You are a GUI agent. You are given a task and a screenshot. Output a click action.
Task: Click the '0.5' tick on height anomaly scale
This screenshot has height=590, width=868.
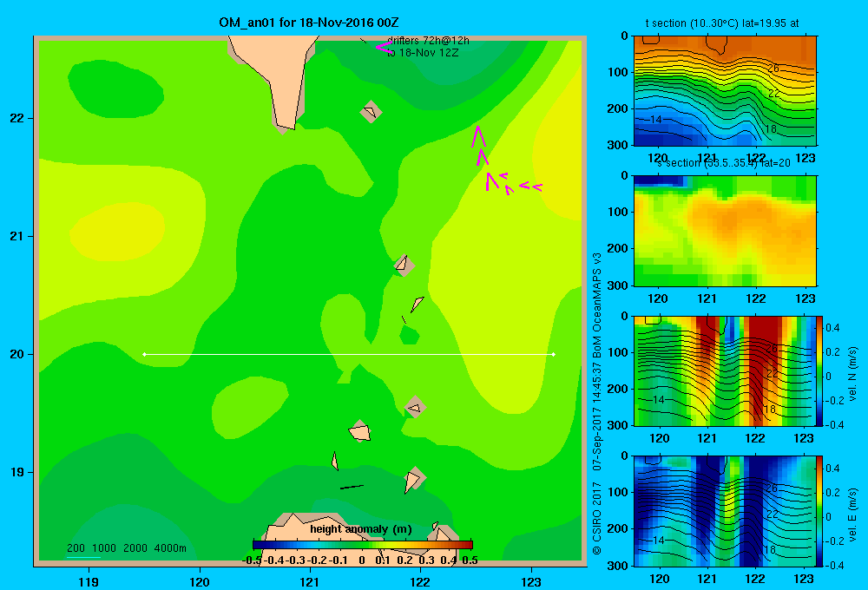click(470, 560)
